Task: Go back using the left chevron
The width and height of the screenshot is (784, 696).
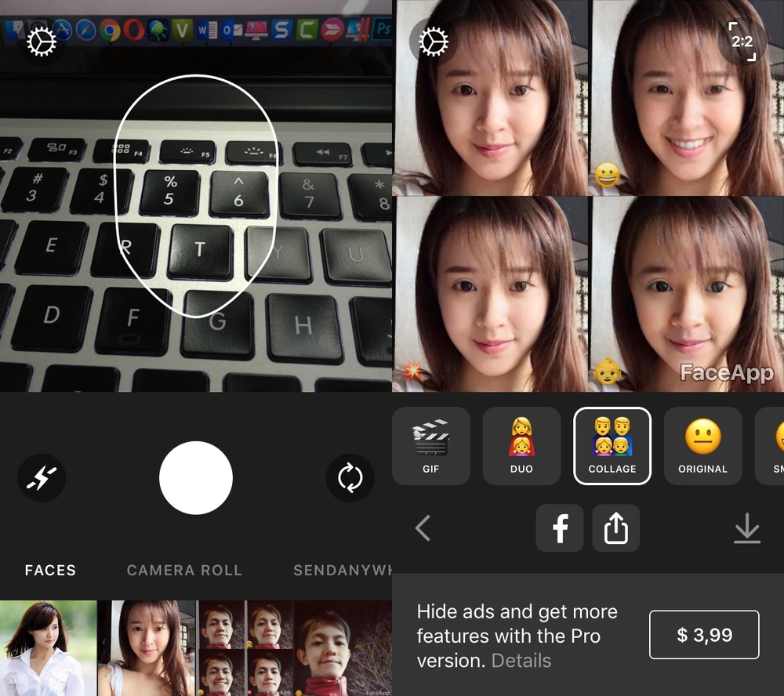Action: pos(423,528)
